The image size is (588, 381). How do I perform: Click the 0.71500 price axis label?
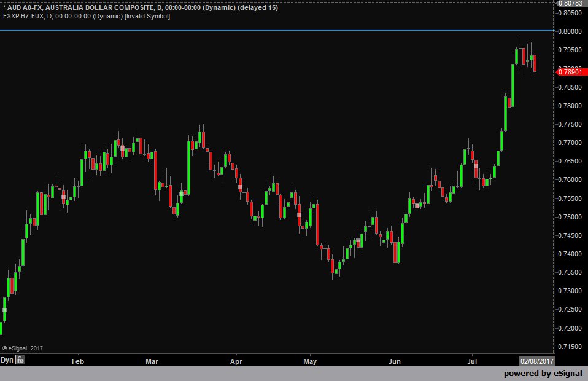coord(570,347)
